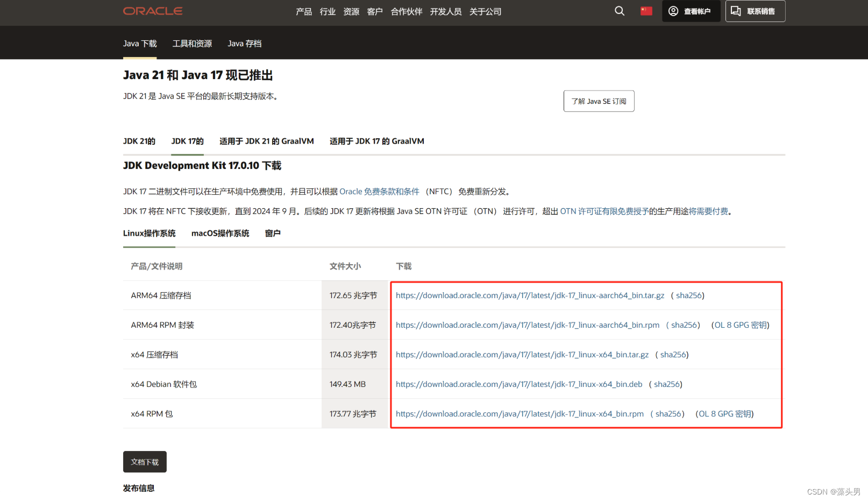Download jdk-17_linux-x64_bin.rpm link

click(520, 414)
